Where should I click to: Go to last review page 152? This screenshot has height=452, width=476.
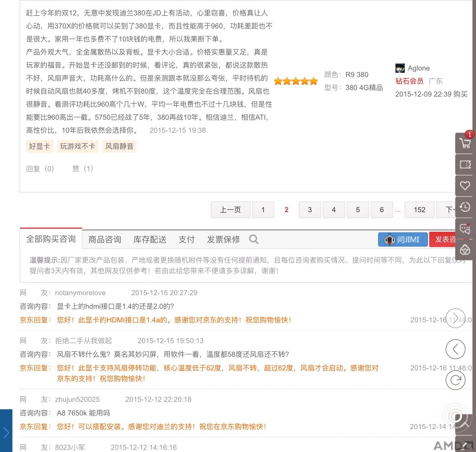point(420,210)
